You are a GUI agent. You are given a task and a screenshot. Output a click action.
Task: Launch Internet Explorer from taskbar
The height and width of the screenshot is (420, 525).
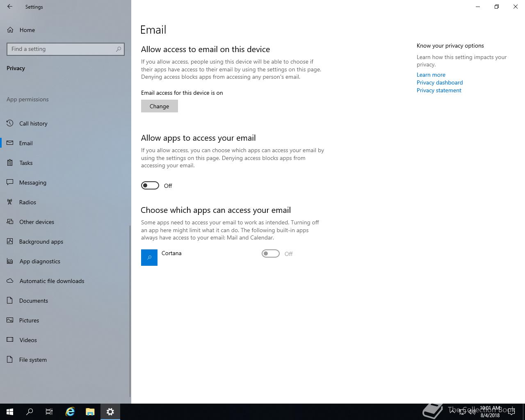tap(71, 412)
